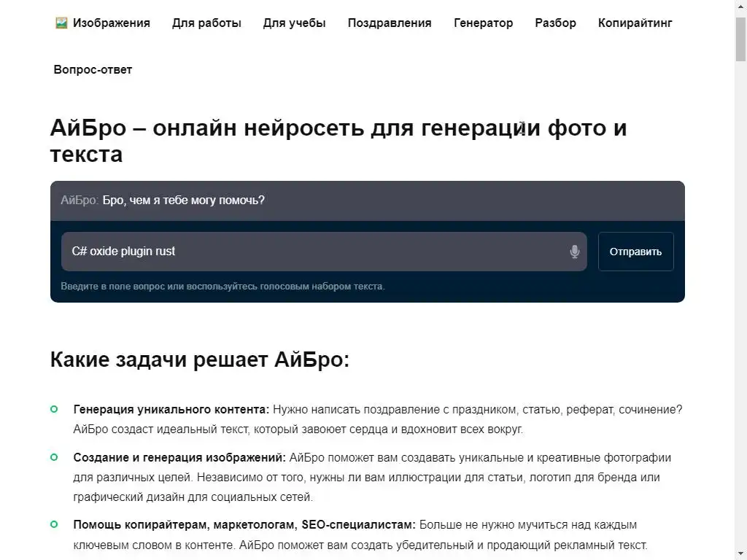Image resolution: width=747 pixels, height=560 pixels.
Task: Open the Разбор menu item
Action: pos(555,23)
